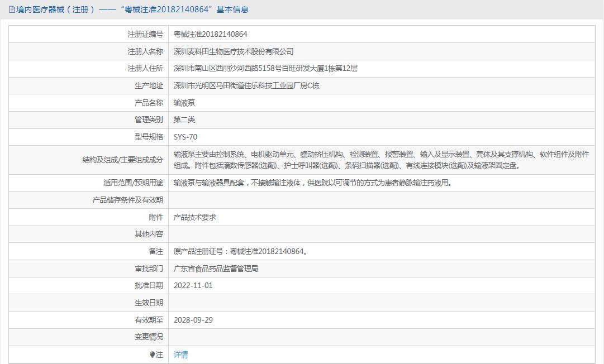604x364 pixels.
Task: Click the 结构及组成/主要组成成分 label
Action: [x=122, y=160]
